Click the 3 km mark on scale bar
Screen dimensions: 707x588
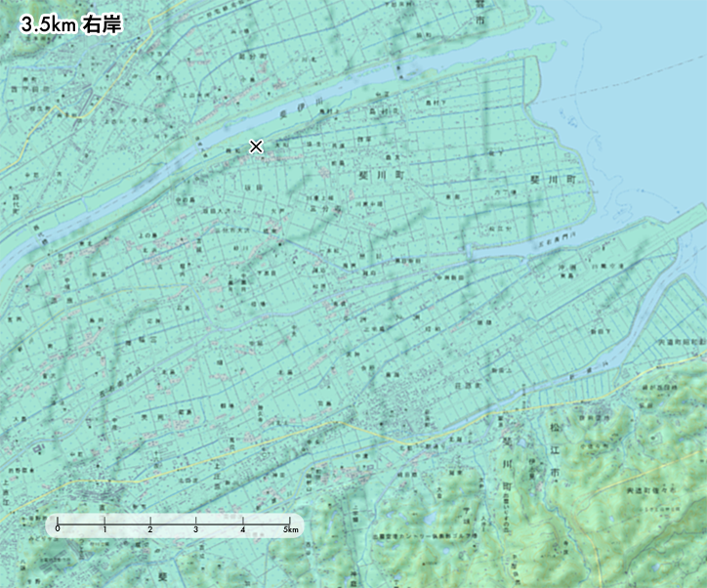[x=196, y=523]
